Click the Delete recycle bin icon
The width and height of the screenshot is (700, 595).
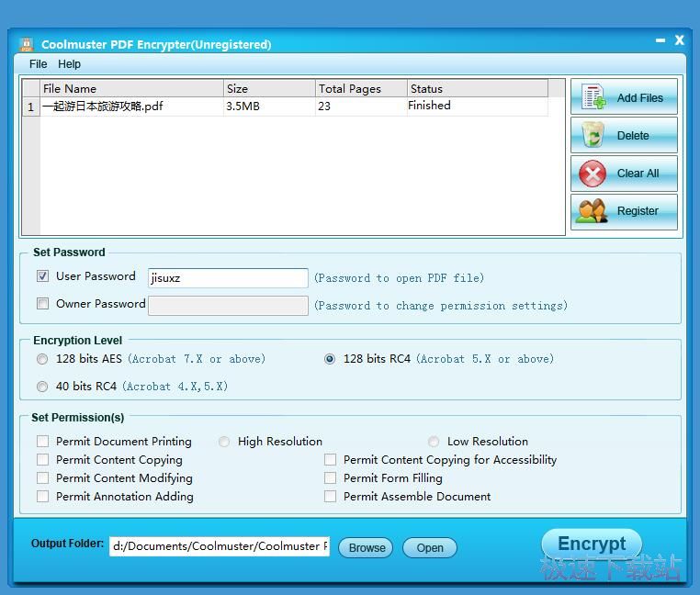pos(593,135)
